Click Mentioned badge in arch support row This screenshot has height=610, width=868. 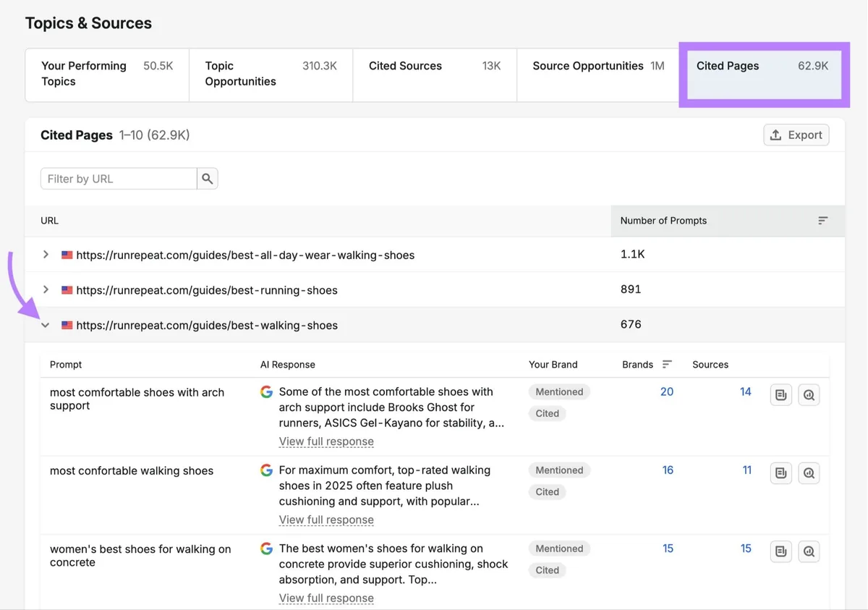559,391
